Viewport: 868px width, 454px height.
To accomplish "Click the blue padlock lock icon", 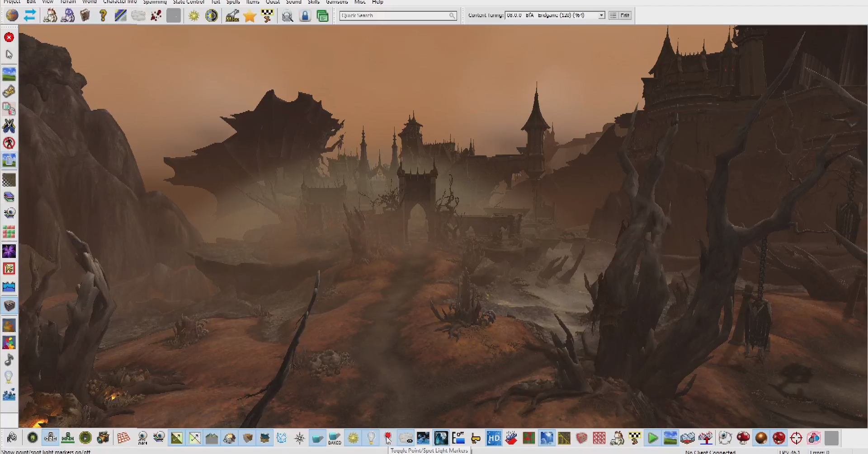I will coord(305,16).
